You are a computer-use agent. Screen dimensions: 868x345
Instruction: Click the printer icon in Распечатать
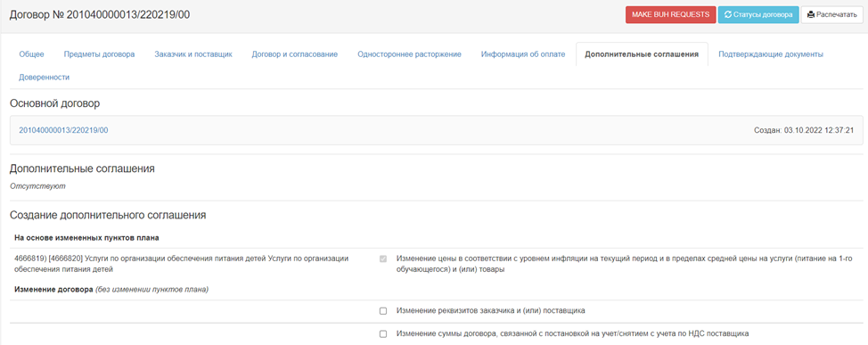pyautogui.click(x=811, y=14)
